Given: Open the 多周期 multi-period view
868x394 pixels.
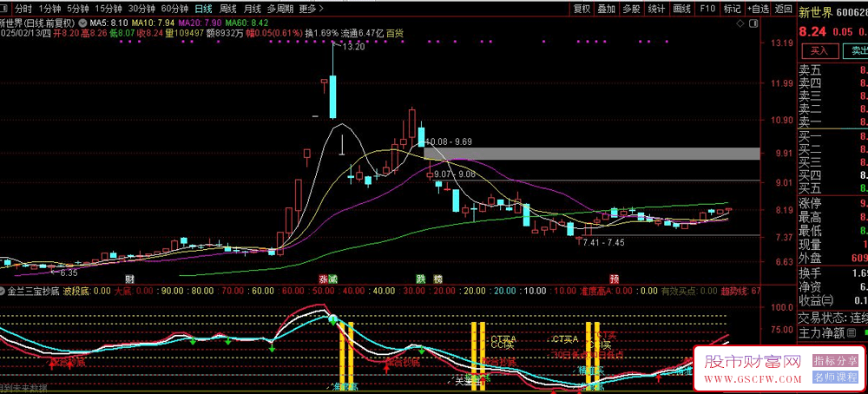Looking at the screenshot, I should coord(280,9).
